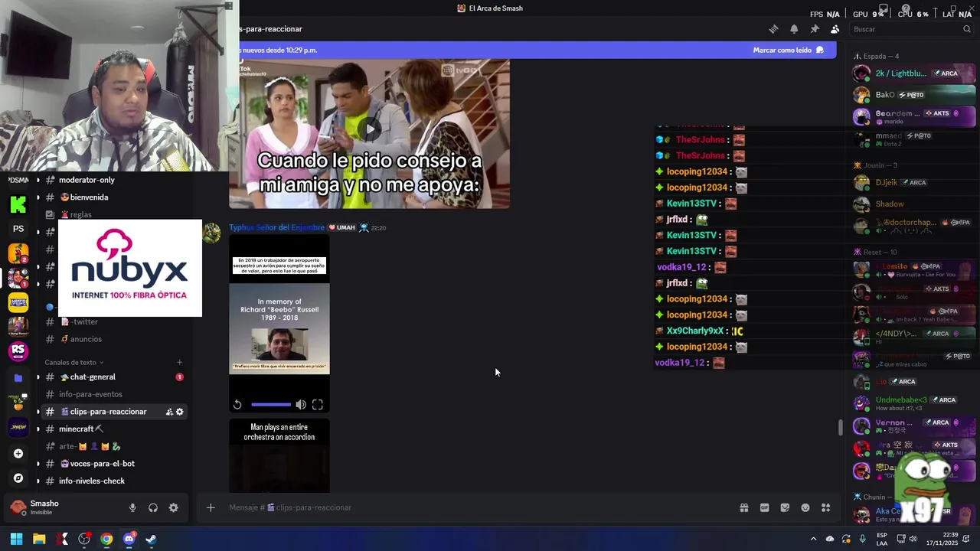Viewport: 980px width, 551px height.
Task: Edit clips-para-reaccionar channel settings gear
Action: (x=179, y=412)
